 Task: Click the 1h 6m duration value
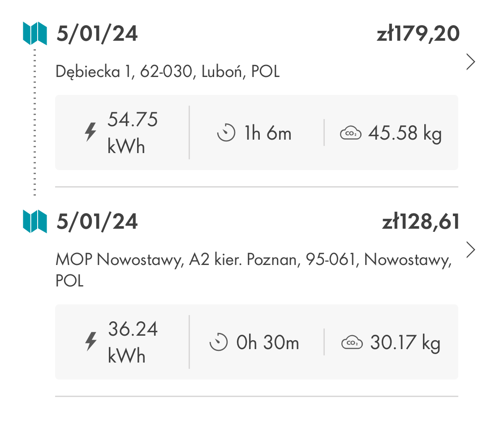pyautogui.click(x=268, y=133)
